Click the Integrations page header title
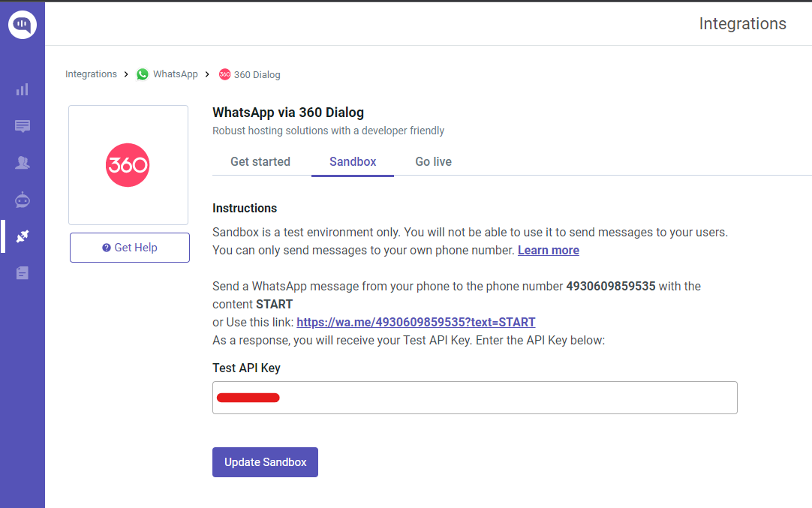The width and height of the screenshot is (812, 508). (743, 24)
